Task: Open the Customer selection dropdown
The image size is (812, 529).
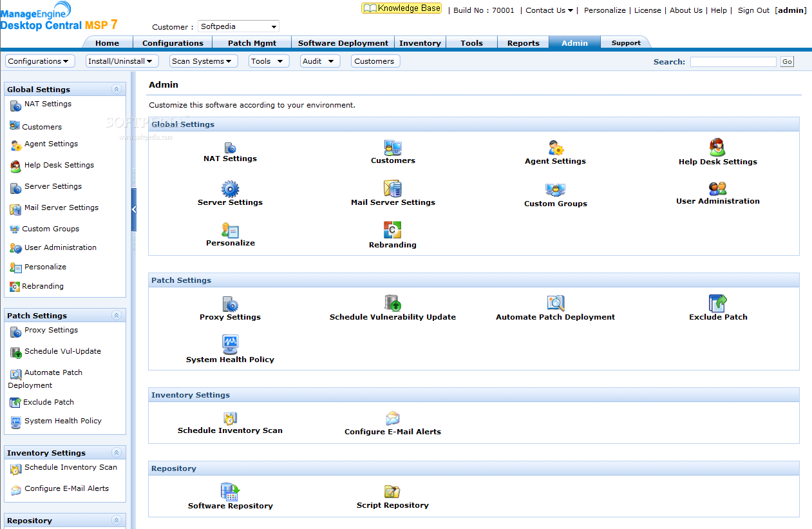Action: click(238, 26)
